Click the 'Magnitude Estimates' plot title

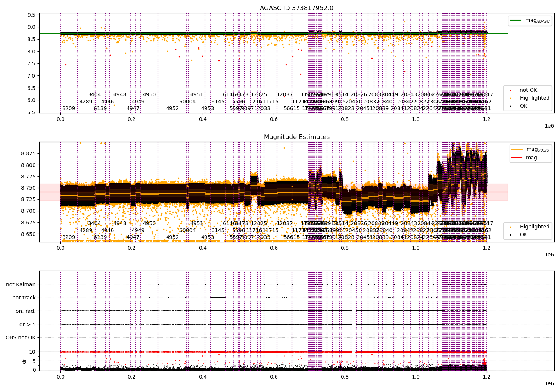coord(296,137)
